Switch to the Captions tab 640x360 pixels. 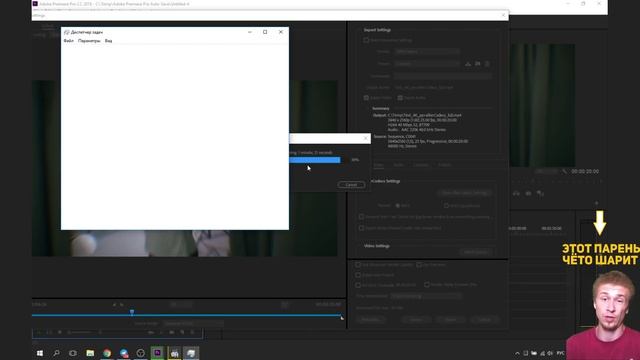(x=421, y=165)
